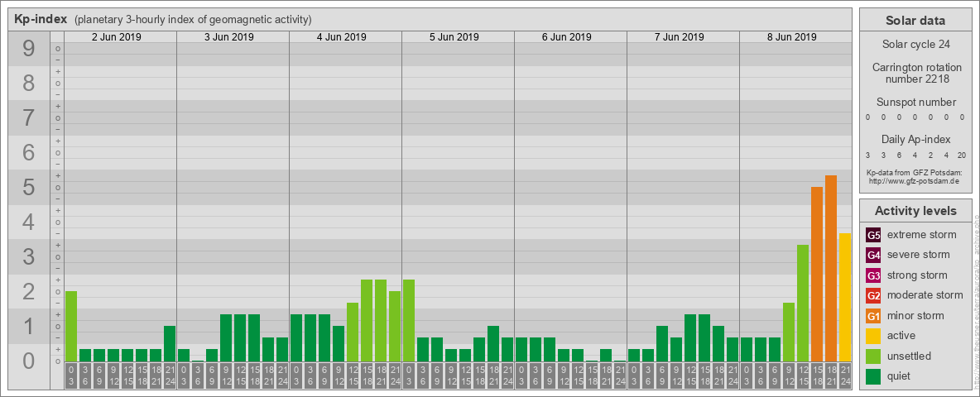This screenshot has width=980, height=397.
Task: Select the '6 Jun 2019' date header
Action: (567, 37)
